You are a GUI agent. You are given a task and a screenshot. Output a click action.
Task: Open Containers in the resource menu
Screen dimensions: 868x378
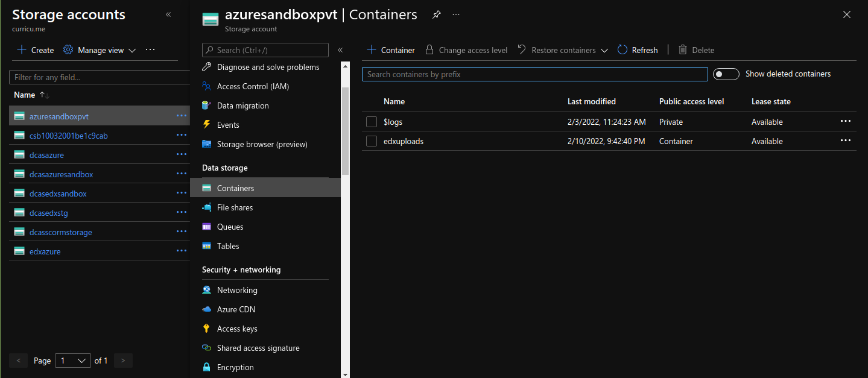(265, 188)
